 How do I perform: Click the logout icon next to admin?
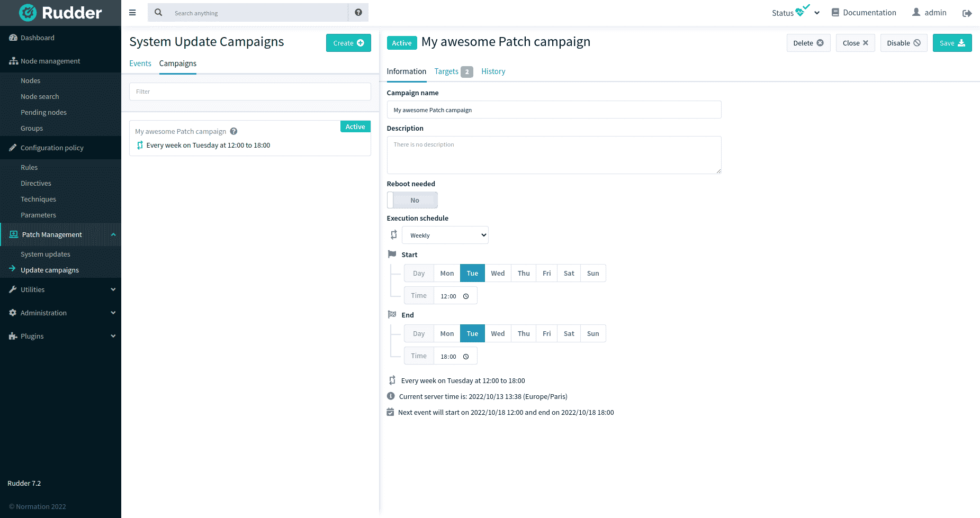point(967,13)
